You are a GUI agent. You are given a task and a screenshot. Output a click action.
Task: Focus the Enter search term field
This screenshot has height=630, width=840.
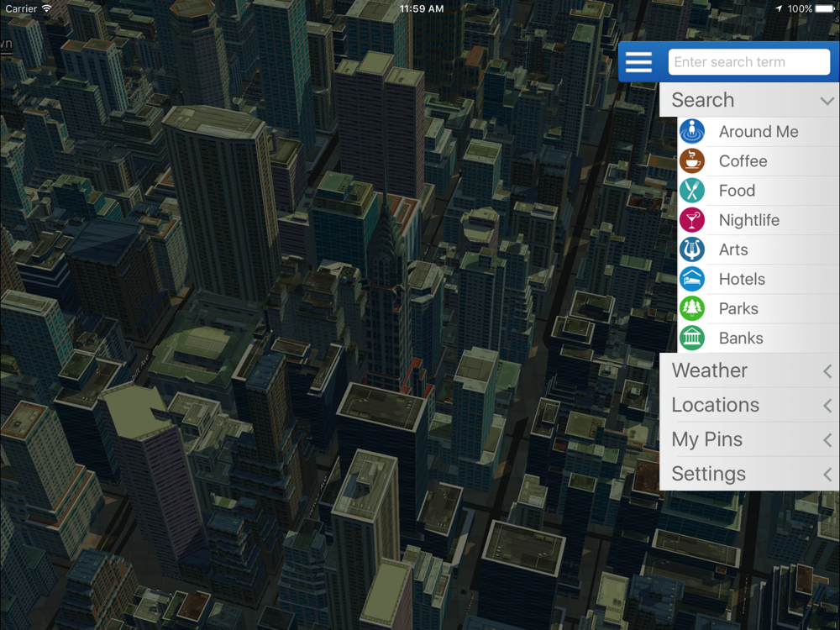coord(749,62)
